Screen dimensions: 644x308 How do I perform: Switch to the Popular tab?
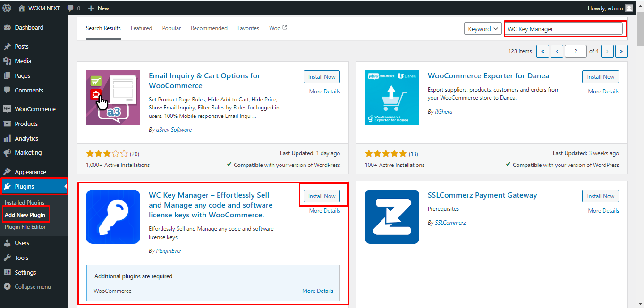[x=171, y=28]
